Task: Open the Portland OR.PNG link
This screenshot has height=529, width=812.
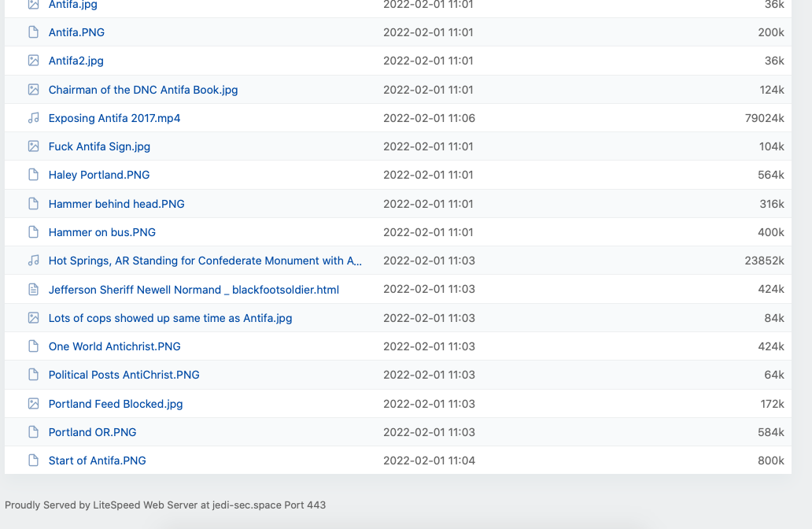Action: [x=92, y=433]
